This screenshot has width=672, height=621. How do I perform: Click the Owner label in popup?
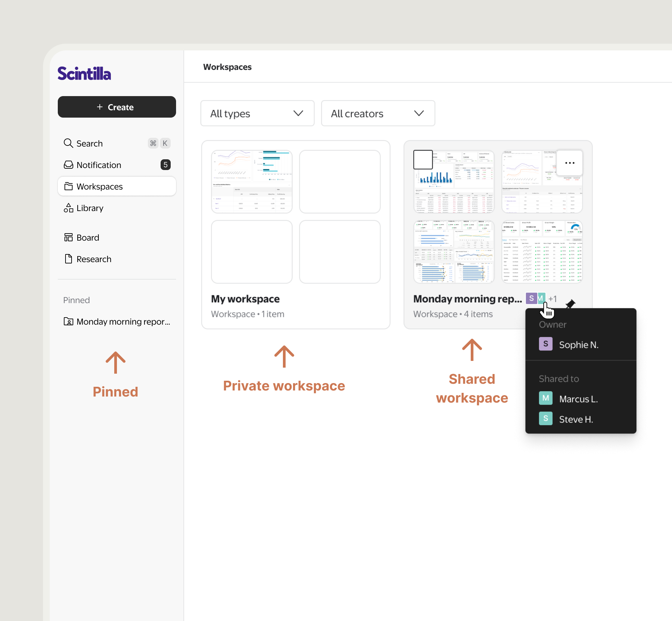click(553, 324)
